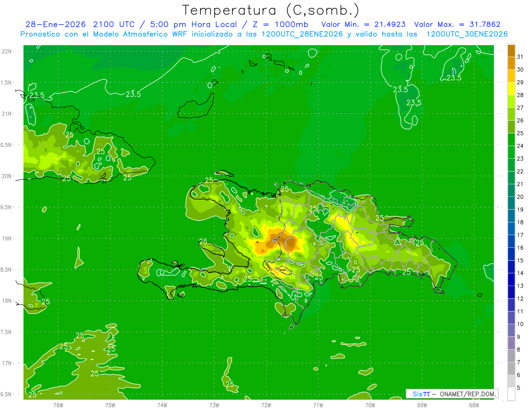The width and height of the screenshot is (532, 411).
Task: Click the '21N' latitude axis label
Action: pyautogui.click(x=7, y=114)
